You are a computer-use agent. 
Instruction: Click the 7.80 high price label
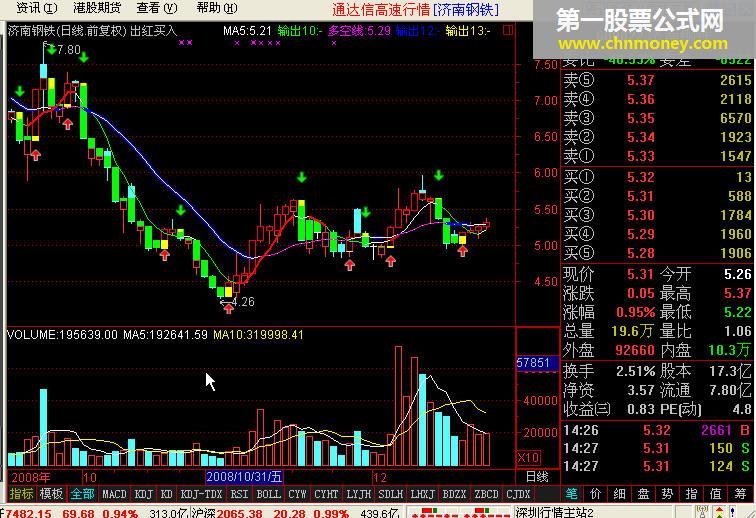click(68, 50)
